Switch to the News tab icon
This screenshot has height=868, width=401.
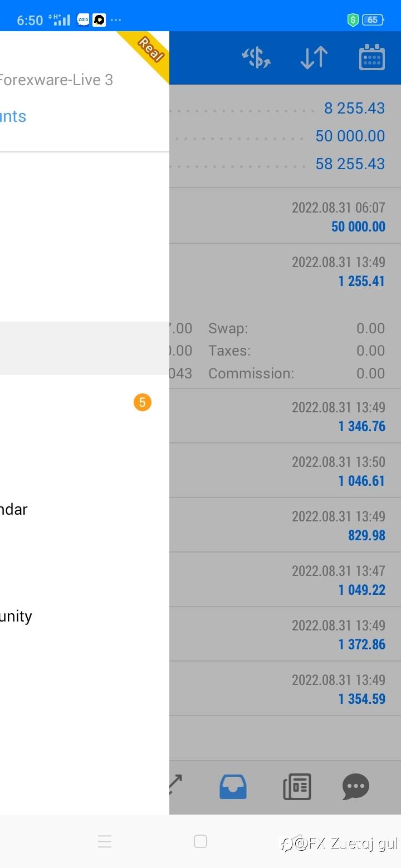click(297, 787)
